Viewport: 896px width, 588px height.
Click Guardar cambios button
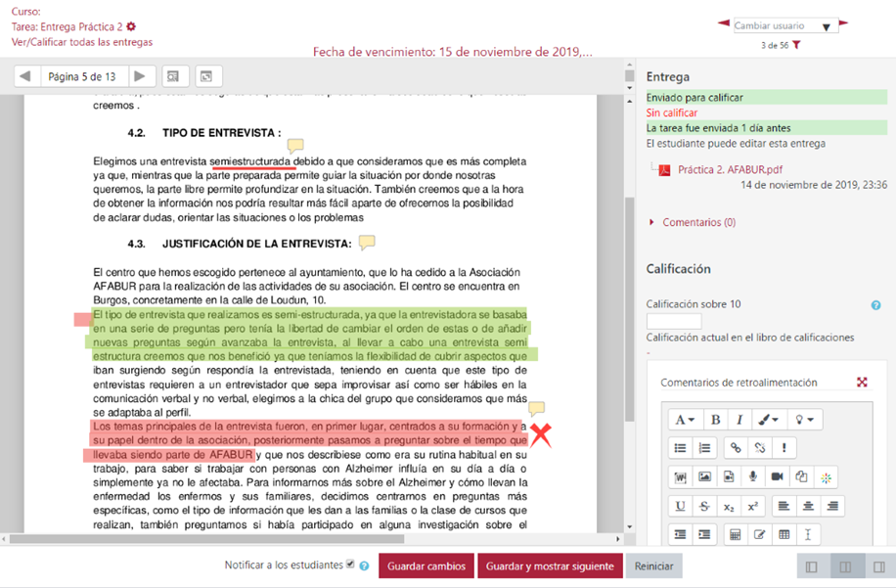click(426, 565)
